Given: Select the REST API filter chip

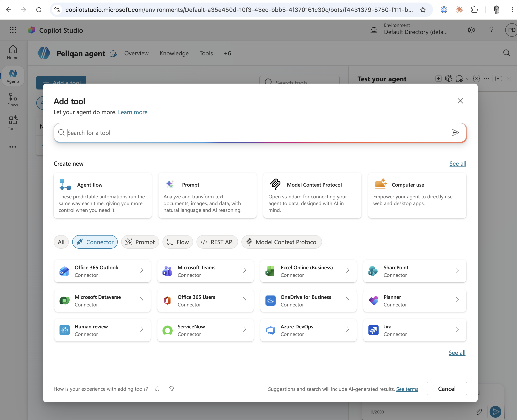Looking at the screenshot, I should coord(217,242).
